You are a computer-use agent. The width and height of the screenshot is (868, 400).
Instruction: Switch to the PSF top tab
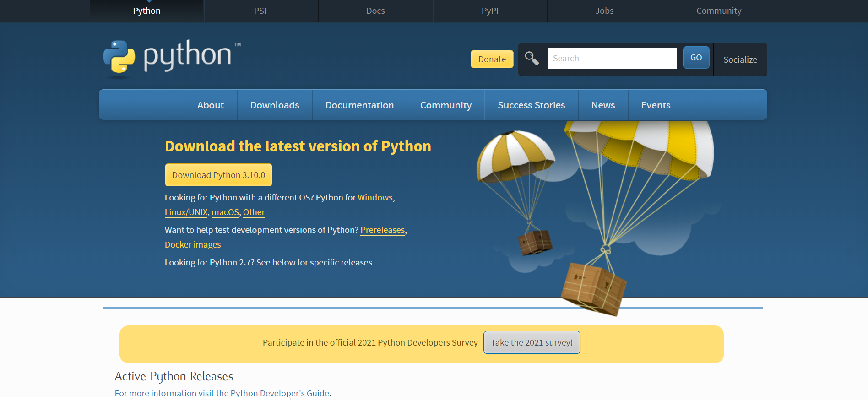pos(261,11)
